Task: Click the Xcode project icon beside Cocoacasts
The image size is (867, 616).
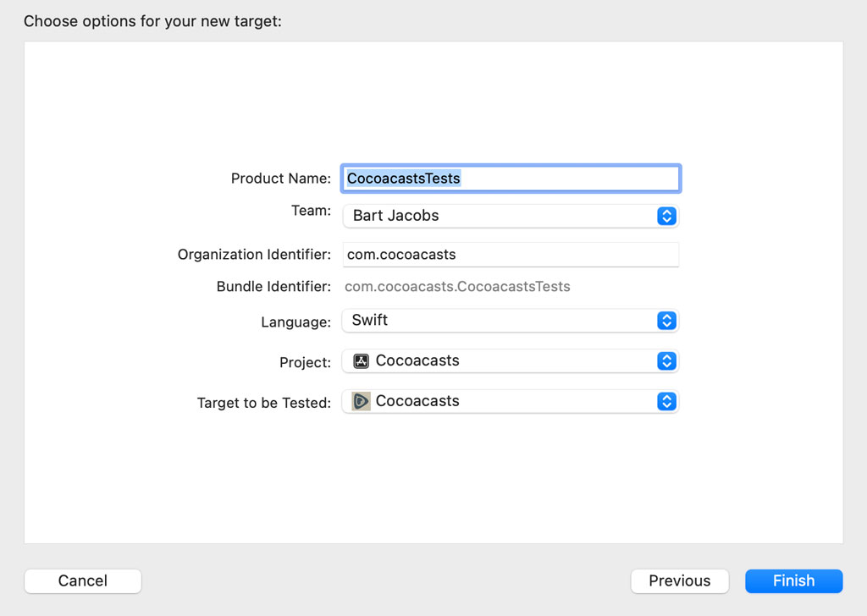Action: (x=361, y=360)
